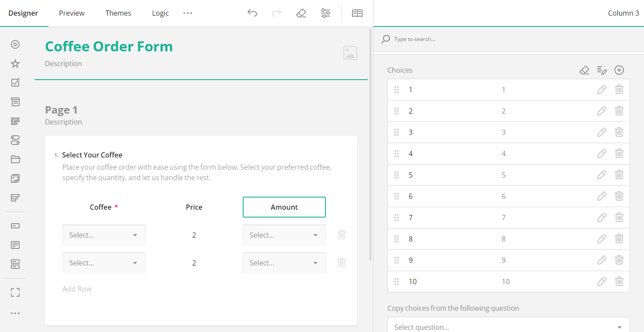Viewport: 644px width, 332px height.
Task: Select the Radio Button Group question in the toolbox
Action: [x=15, y=44]
